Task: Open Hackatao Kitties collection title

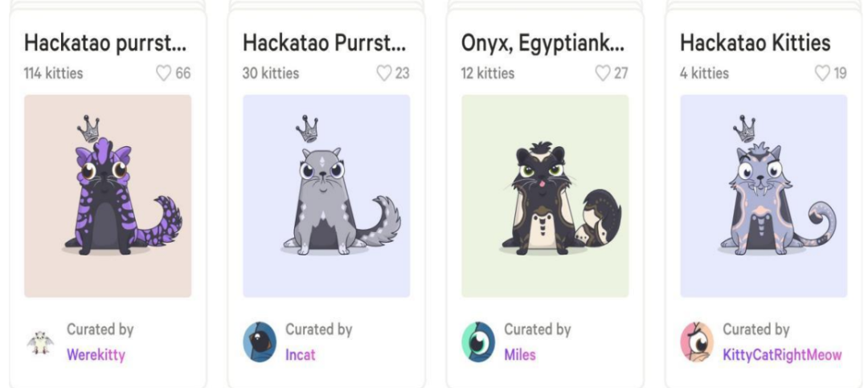Action: [x=755, y=43]
